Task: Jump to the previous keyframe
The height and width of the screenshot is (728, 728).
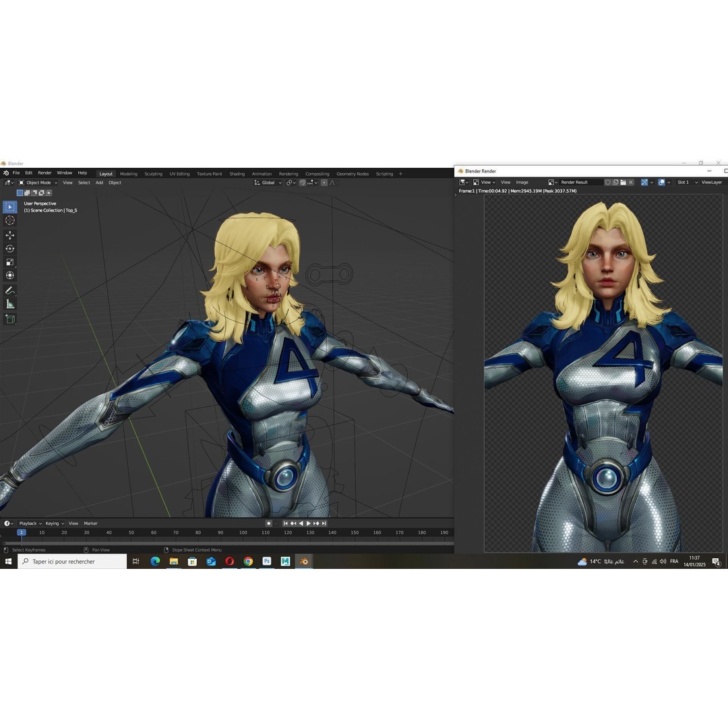Action: [x=293, y=523]
